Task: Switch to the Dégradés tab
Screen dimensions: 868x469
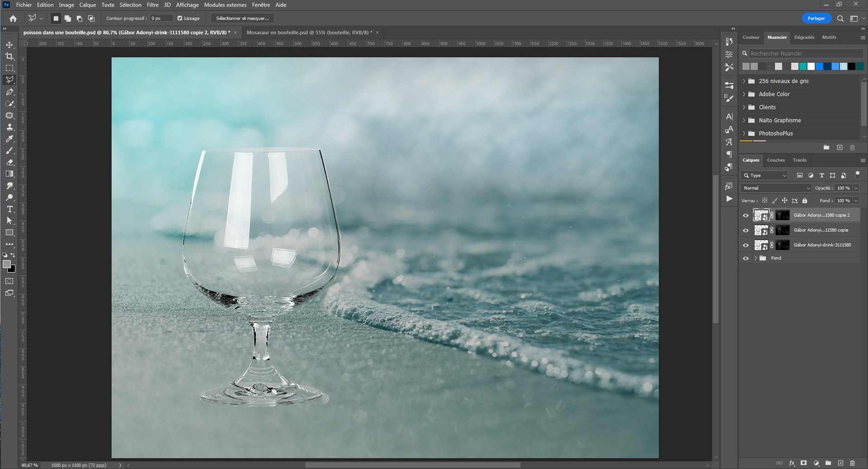Action: coord(804,38)
